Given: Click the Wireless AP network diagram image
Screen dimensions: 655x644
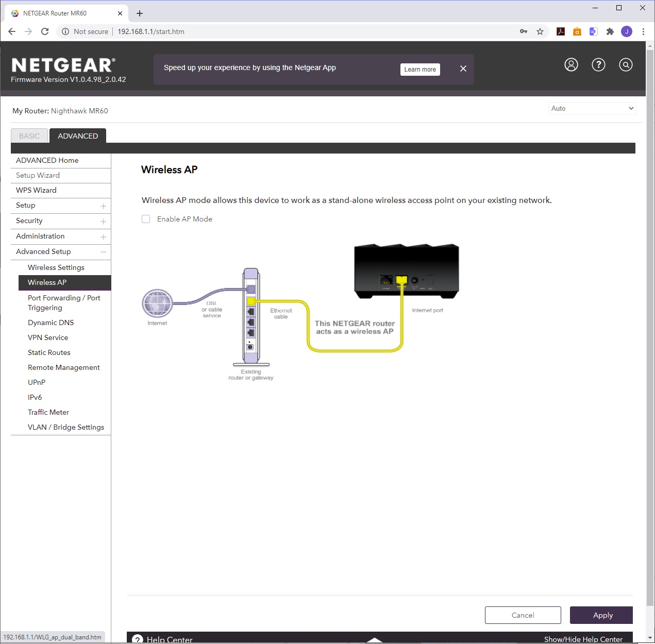Looking at the screenshot, I should point(300,313).
